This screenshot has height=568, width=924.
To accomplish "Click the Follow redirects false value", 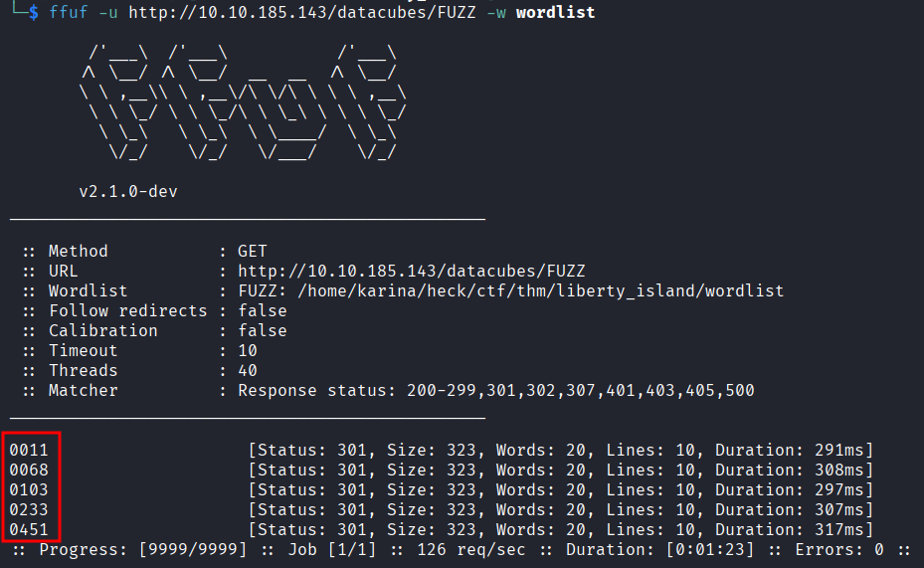I will point(263,311).
